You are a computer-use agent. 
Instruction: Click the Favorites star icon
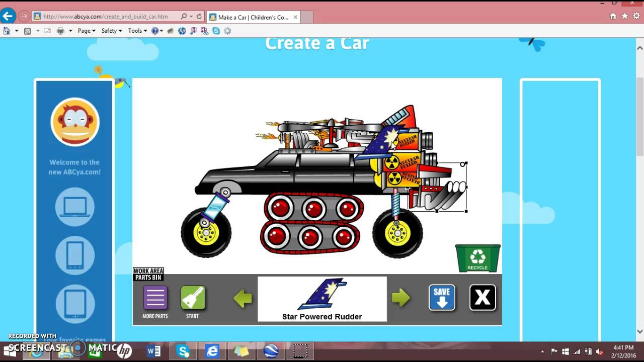(624, 16)
